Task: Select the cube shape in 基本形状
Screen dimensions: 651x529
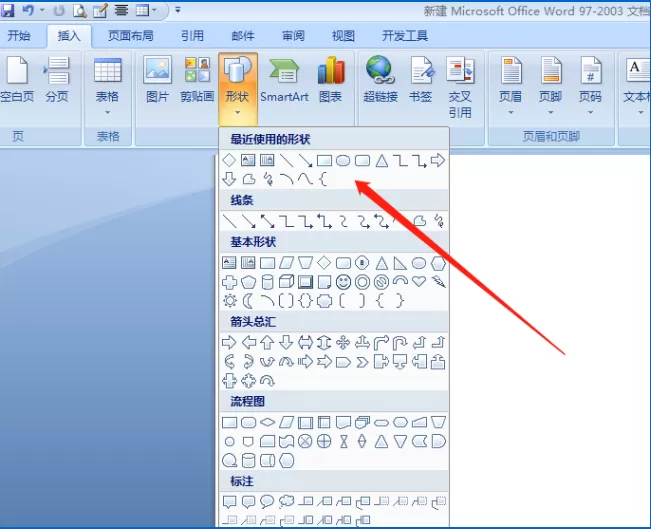Action: [x=286, y=282]
